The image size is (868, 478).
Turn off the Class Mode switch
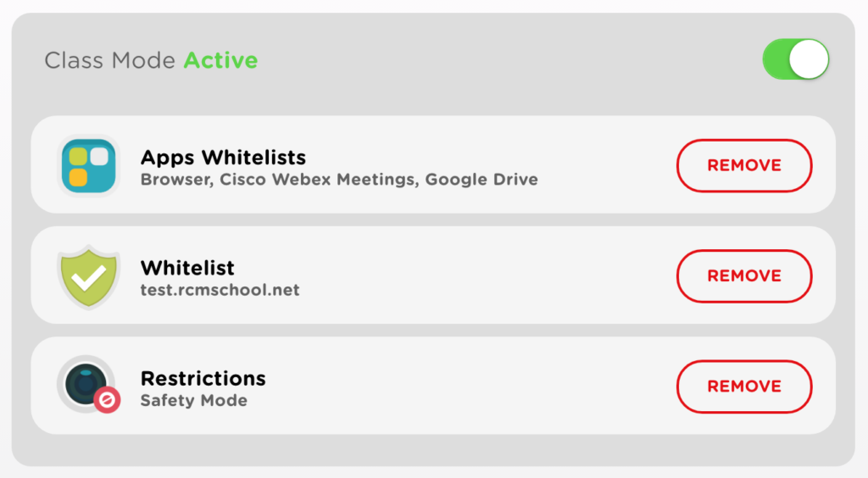pyautogui.click(x=795, y=59)
